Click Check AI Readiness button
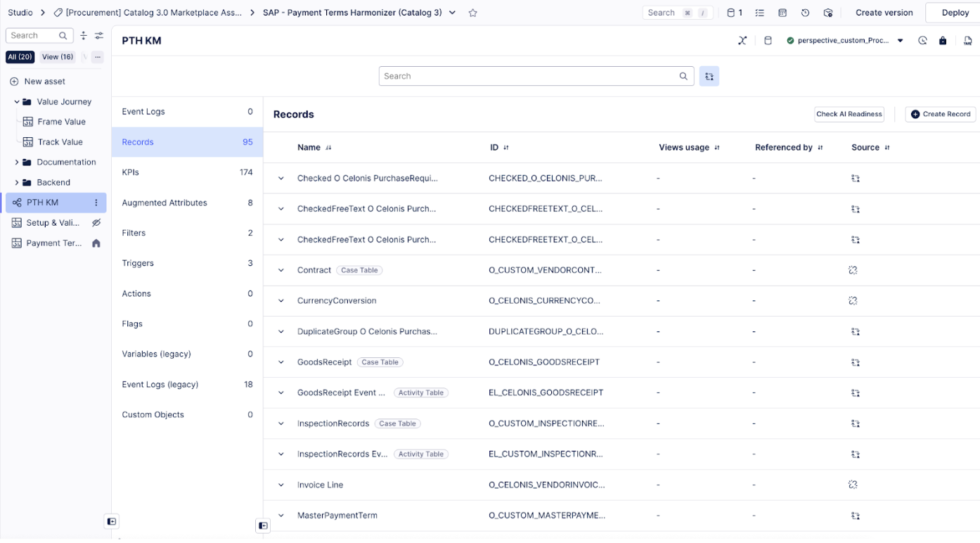The image size is (980, 543). coord(849,114)
